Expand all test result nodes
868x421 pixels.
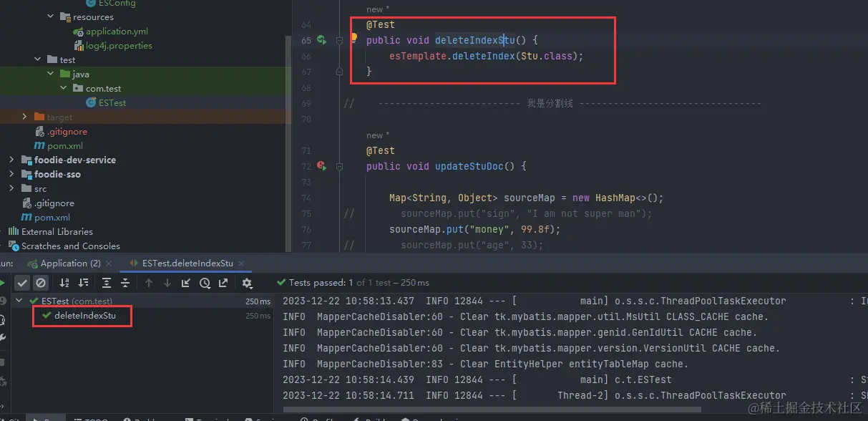click(x=107, y=284)
